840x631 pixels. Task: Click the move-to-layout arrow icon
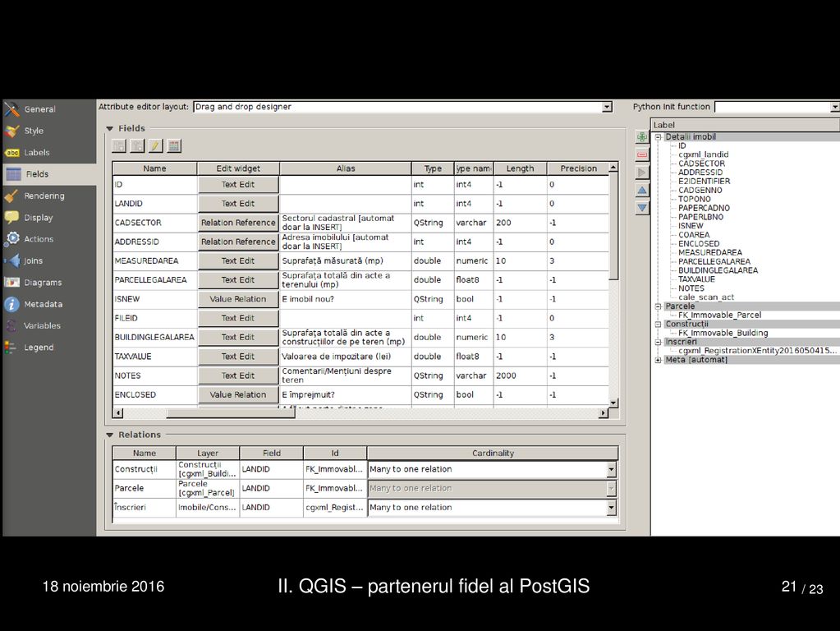pyautogui.click(x=642, y=172)
